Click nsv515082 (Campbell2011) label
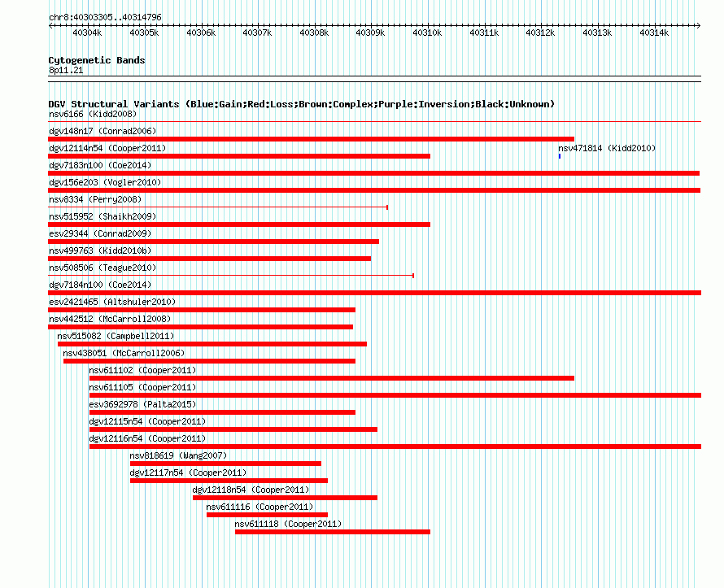This screenshot has height=588, width=724. click(x=116, y=336)
